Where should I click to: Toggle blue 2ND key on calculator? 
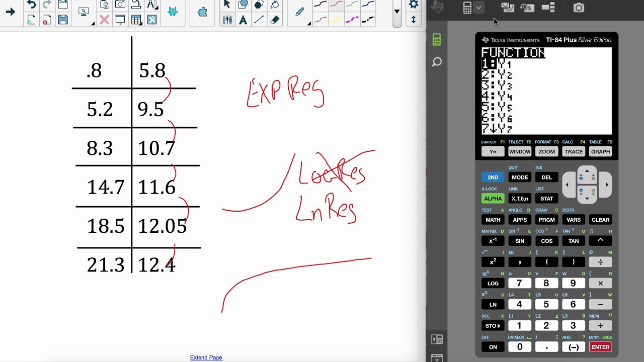pos(493,177)
